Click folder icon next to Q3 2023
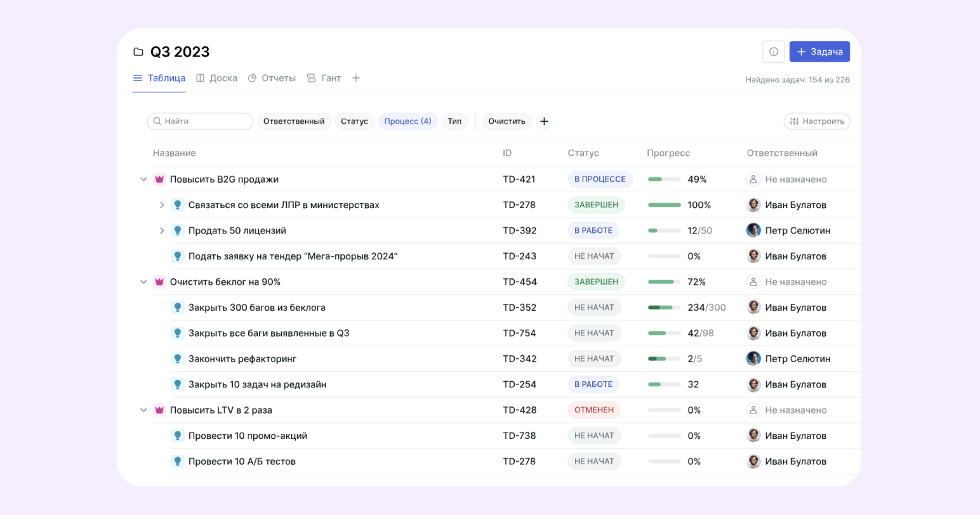The width and height of the screenshot is (980, 515). click(138, 52)
